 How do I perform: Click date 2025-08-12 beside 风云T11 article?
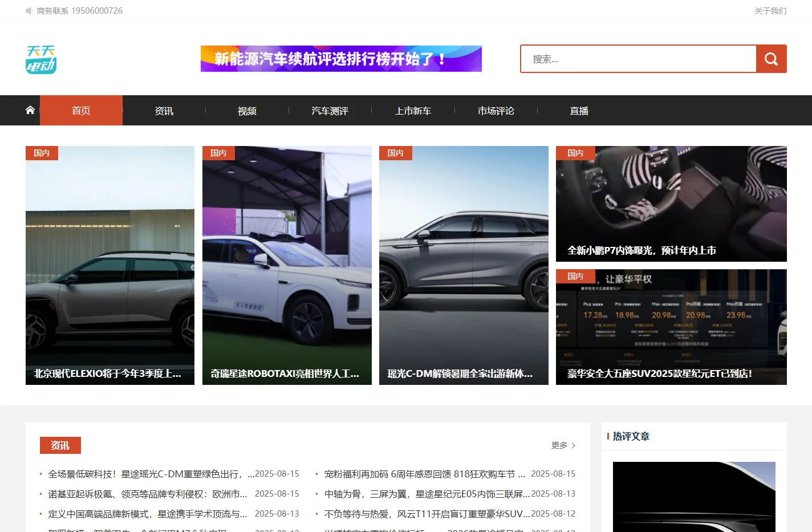pos(553,514)
